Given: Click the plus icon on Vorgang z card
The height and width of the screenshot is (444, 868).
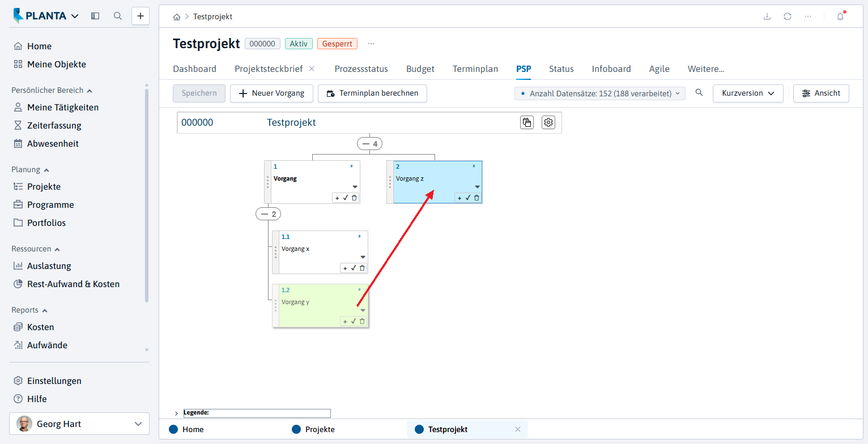Looking at the screenshot, I should 459,198.
